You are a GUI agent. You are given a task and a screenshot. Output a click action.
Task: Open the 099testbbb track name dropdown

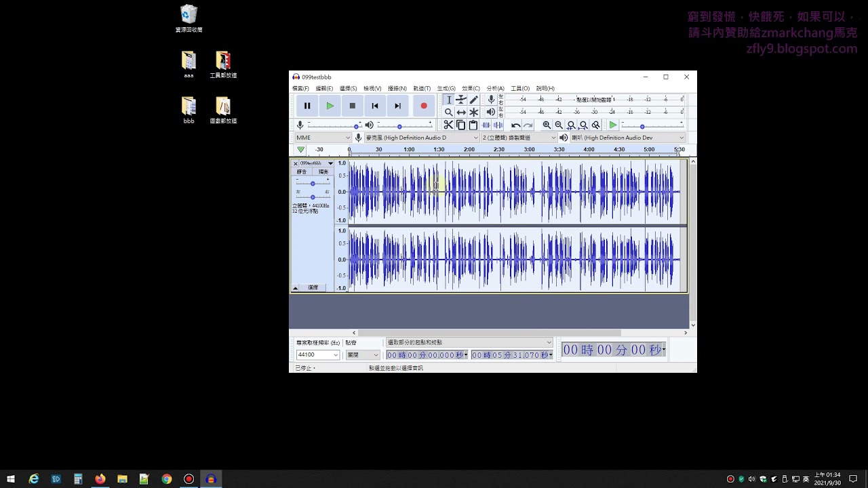pyautogui.click(x=317, y=163)
